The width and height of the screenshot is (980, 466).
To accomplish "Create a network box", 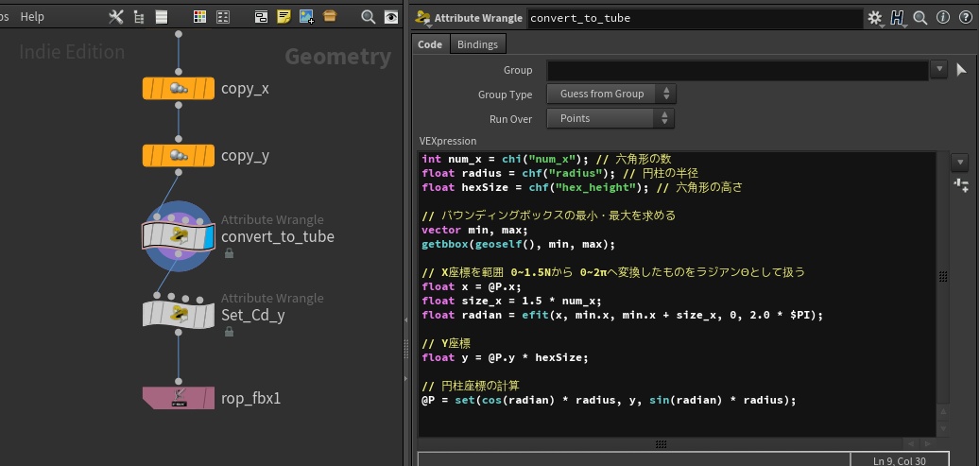I will (x=261, y=17).
